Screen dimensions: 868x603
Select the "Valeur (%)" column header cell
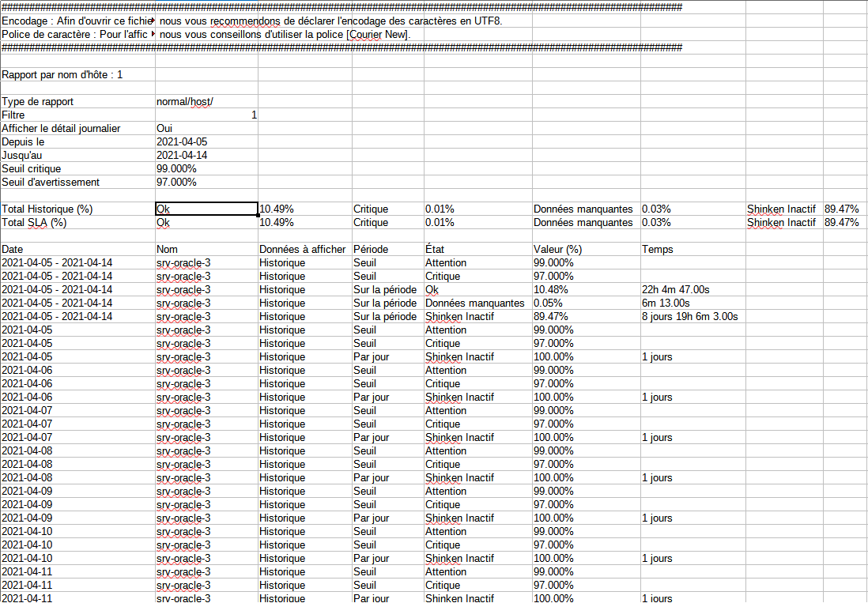tap(558, 250)
